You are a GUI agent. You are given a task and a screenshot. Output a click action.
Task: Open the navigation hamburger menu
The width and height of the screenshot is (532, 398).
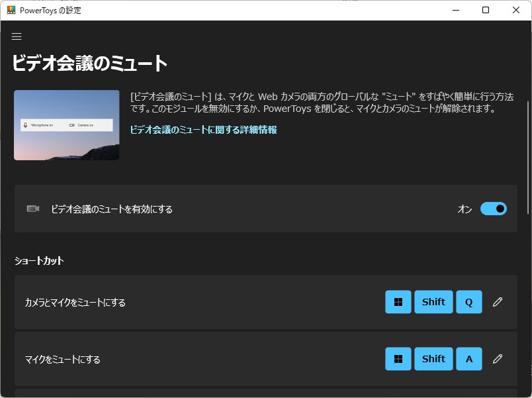17,36
